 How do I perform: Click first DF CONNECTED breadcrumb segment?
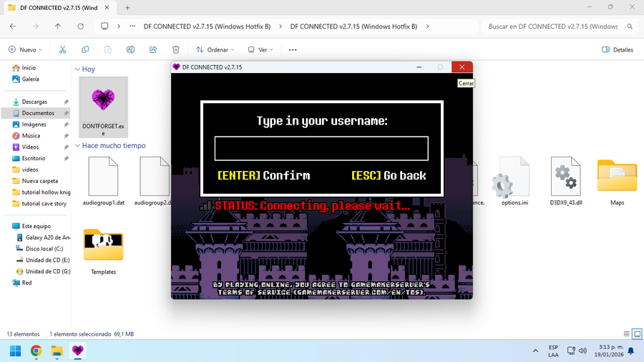[207, 26]
